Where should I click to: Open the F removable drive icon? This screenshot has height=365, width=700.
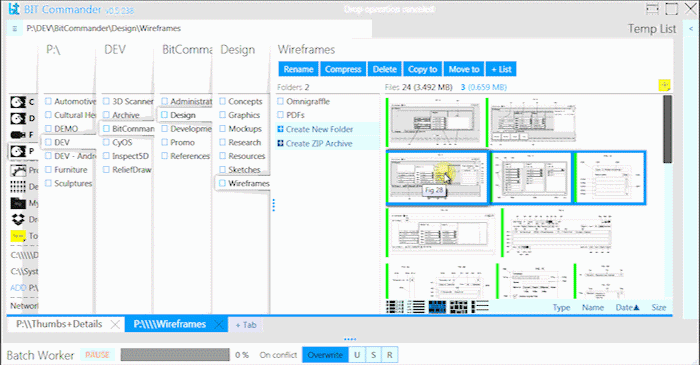pos(18,134)
